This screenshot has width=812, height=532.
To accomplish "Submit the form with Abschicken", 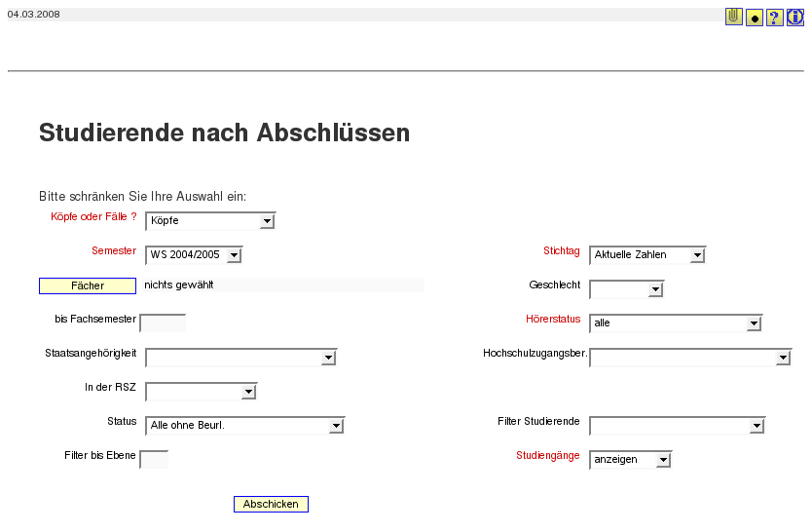I will click(271, 504).
